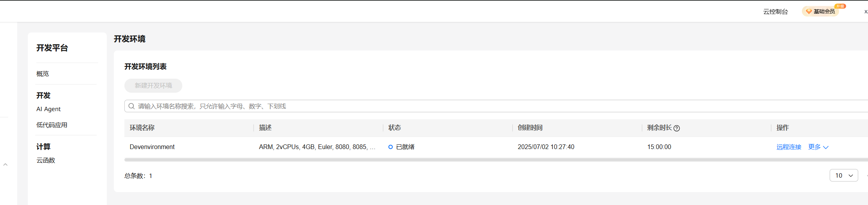Select 低代码应用 in the sidebar
This screenshot has height=205, width=868.
coord(52,125)
